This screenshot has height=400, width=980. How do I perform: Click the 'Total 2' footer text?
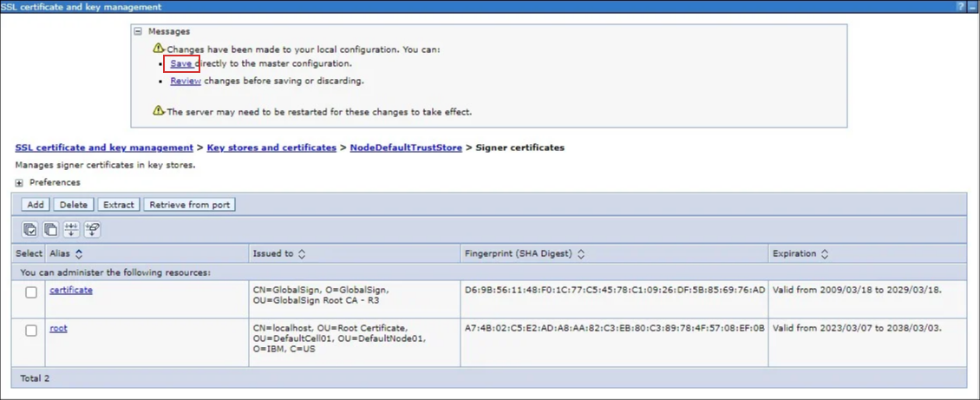[x=35, y=378]
